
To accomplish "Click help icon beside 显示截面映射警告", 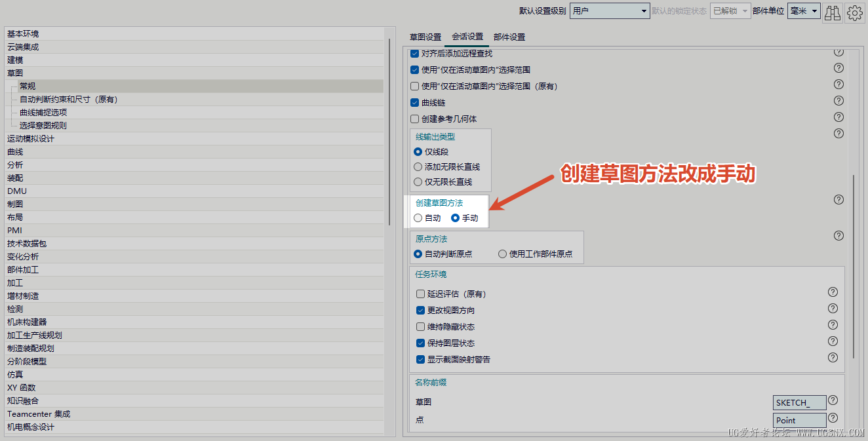I will pos(833,358).
